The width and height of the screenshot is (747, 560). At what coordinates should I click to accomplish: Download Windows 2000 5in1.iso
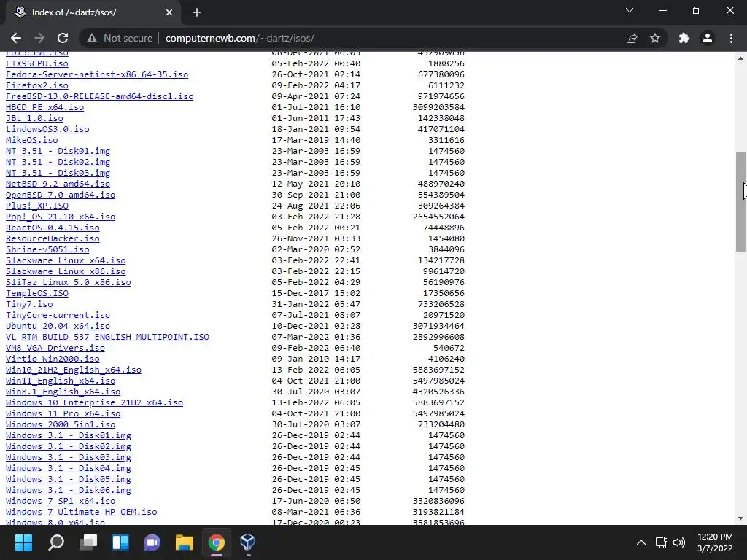[61, 425]
